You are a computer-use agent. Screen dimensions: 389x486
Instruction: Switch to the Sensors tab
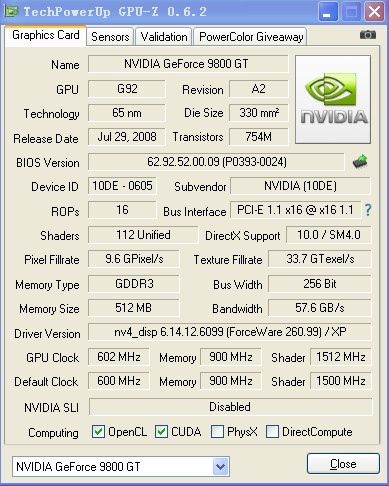pyautogui.click(x=110, y=37)
